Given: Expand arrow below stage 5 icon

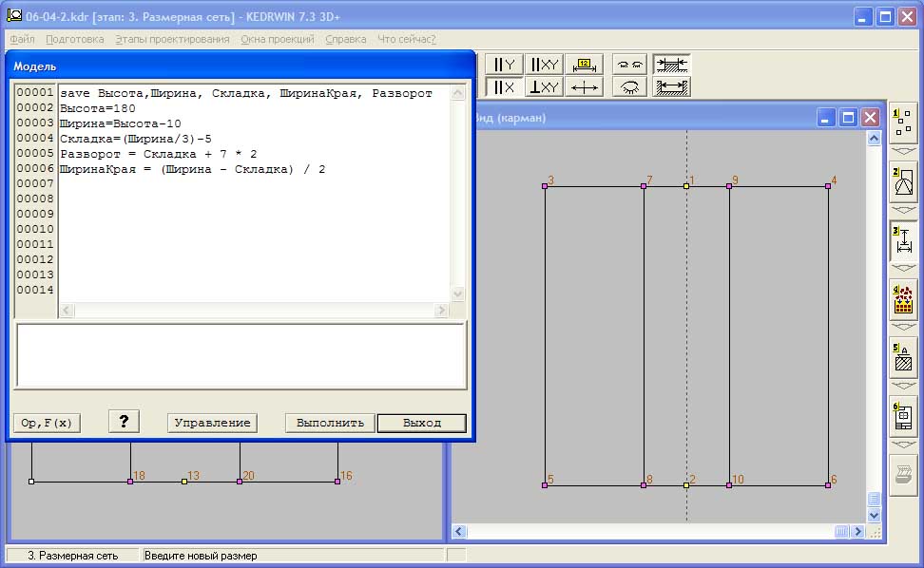Looking at the screenshot, I should tap(902, 386).
